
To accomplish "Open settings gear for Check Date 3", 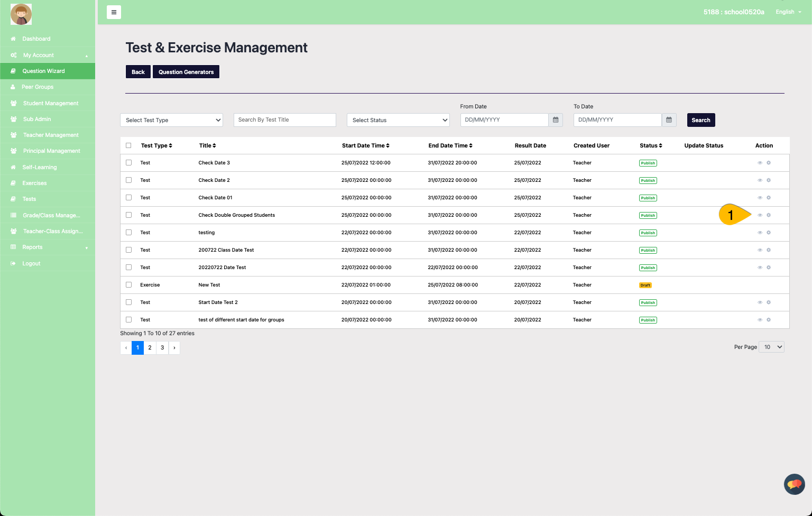I will tap(769, 163).
